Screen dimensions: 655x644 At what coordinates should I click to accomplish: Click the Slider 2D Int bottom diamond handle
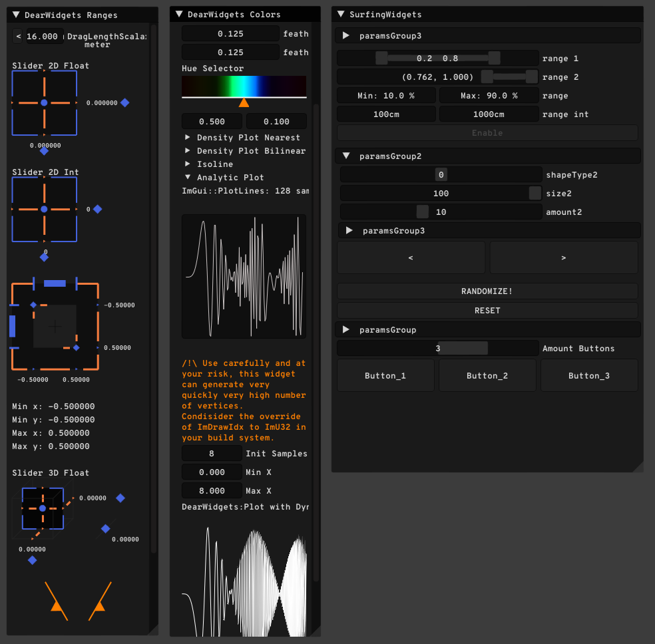coord(45,257)
